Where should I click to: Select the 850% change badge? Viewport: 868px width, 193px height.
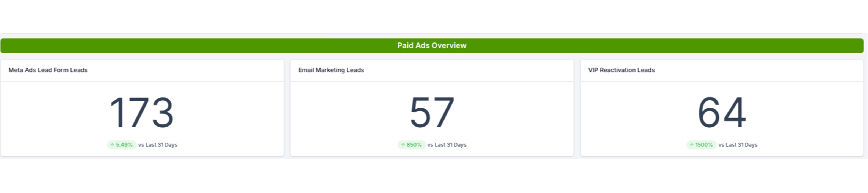(x=412, y=145)
